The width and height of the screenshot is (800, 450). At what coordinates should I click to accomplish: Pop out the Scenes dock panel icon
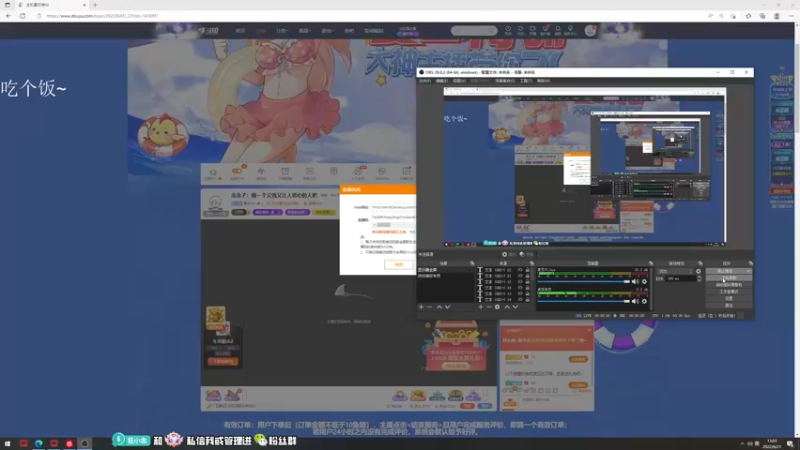click(x=472, y=263)
